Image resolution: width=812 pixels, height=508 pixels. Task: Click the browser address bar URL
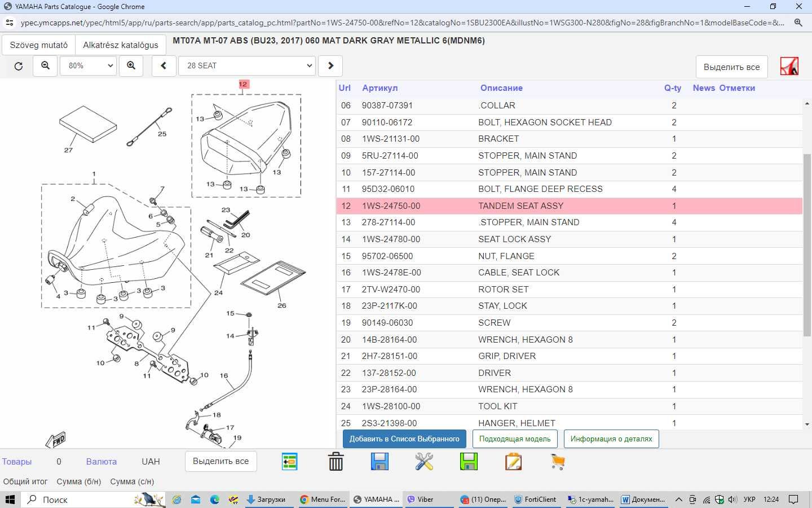(x=402, y=23)
